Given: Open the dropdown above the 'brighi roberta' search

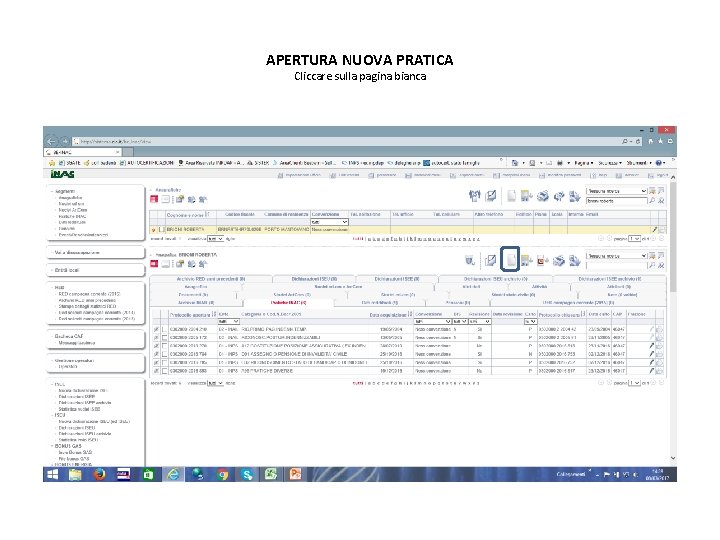Looking at the screenshot, I should click(x=616, y=191).
